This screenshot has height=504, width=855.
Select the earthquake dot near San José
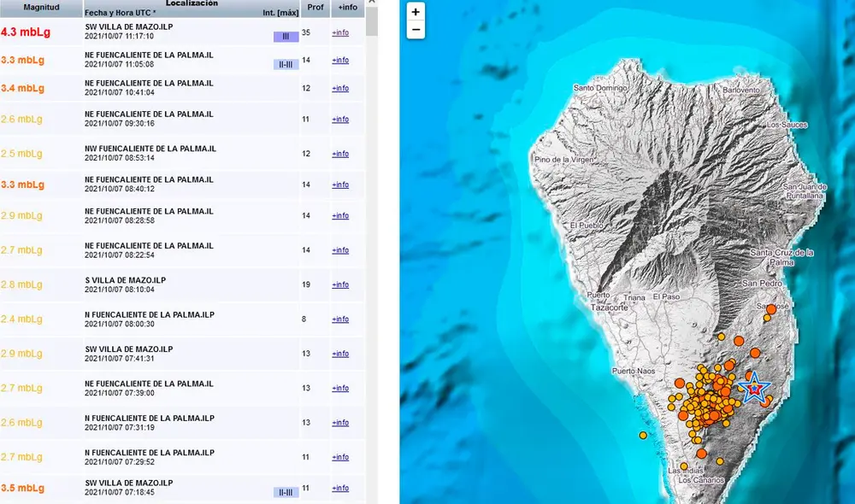pyautogui.click(x=771, y=309)
